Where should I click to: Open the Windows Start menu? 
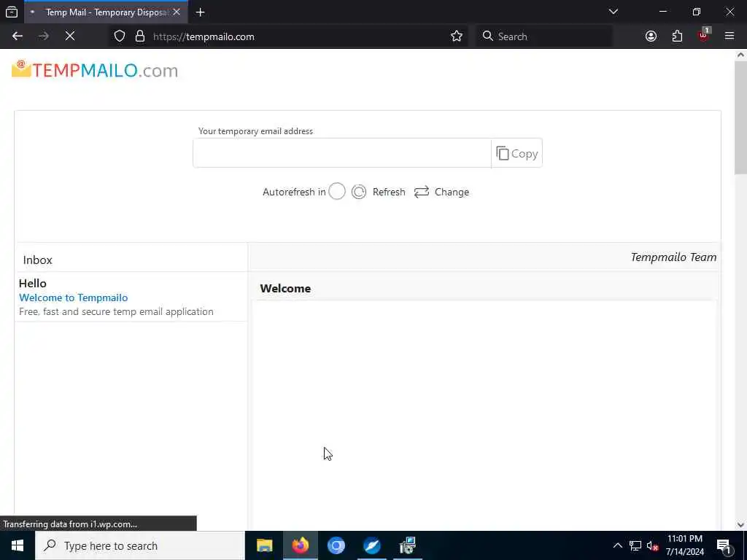click(18, 545)
